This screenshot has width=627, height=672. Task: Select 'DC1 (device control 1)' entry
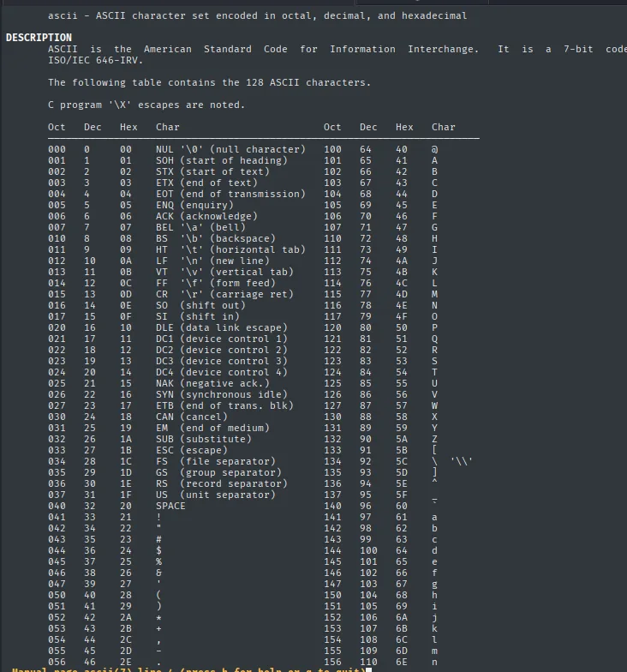[222, 339]
